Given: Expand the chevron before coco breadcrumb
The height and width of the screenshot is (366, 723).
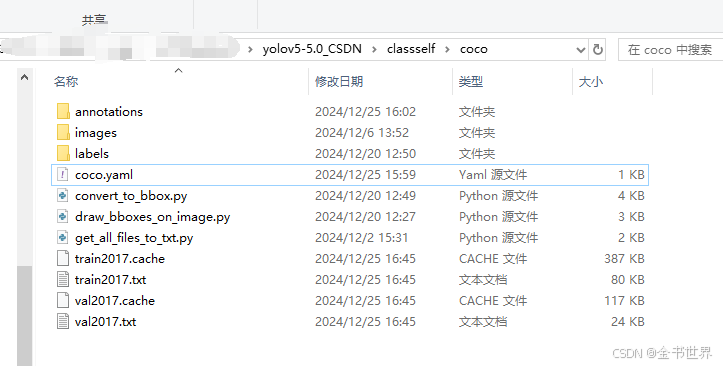Looking at the screenshot, I should tap(447, 49).
